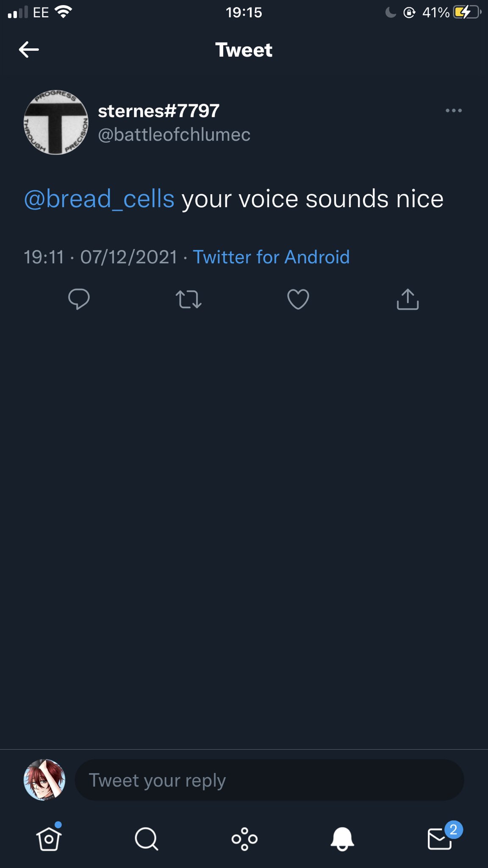Tap the back arrow icon
Screen dimensions: 488x868
pyautogui.click(x=29, y=50)
